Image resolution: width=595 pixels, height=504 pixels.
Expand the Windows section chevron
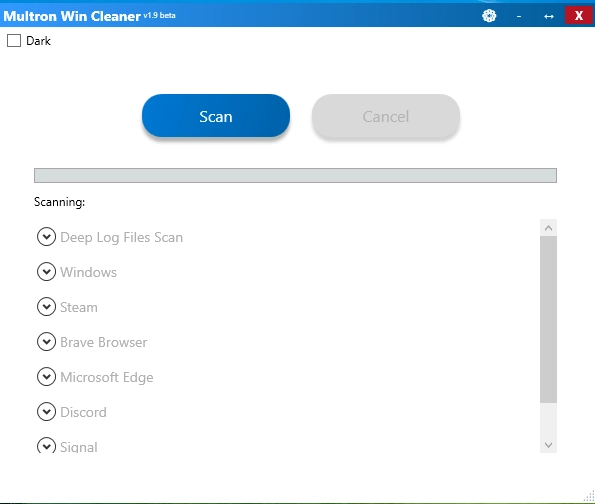(x=46, y=272)
